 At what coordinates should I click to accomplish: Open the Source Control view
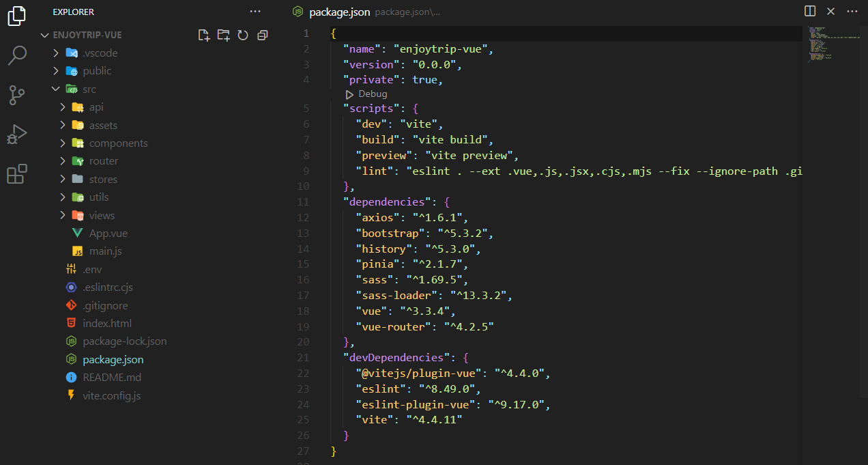click(x=17, y=95)
